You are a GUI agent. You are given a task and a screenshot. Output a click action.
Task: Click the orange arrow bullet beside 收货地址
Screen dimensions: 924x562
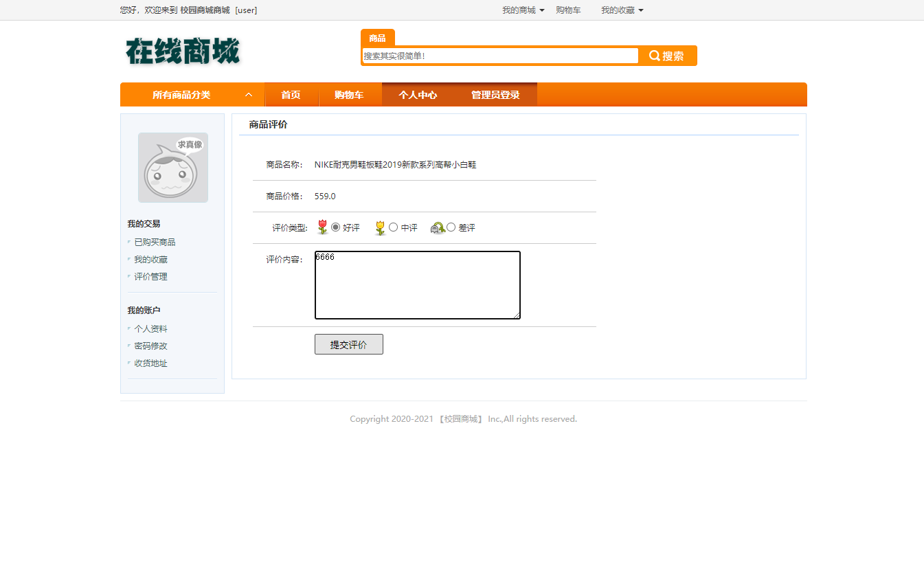click(x=128, y=363)
